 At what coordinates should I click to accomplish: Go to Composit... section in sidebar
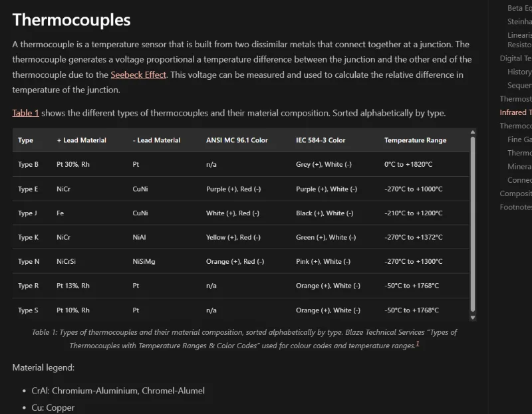[516, 193]
